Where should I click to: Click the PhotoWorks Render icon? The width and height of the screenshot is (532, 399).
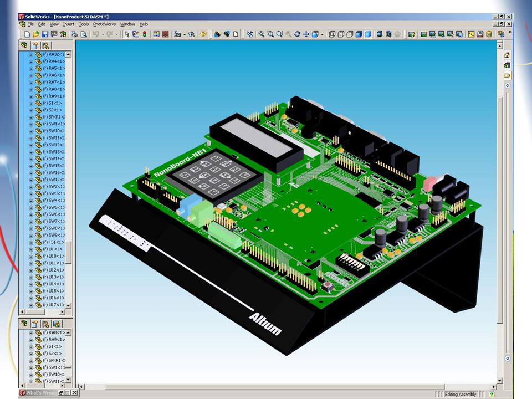(423, 34)
